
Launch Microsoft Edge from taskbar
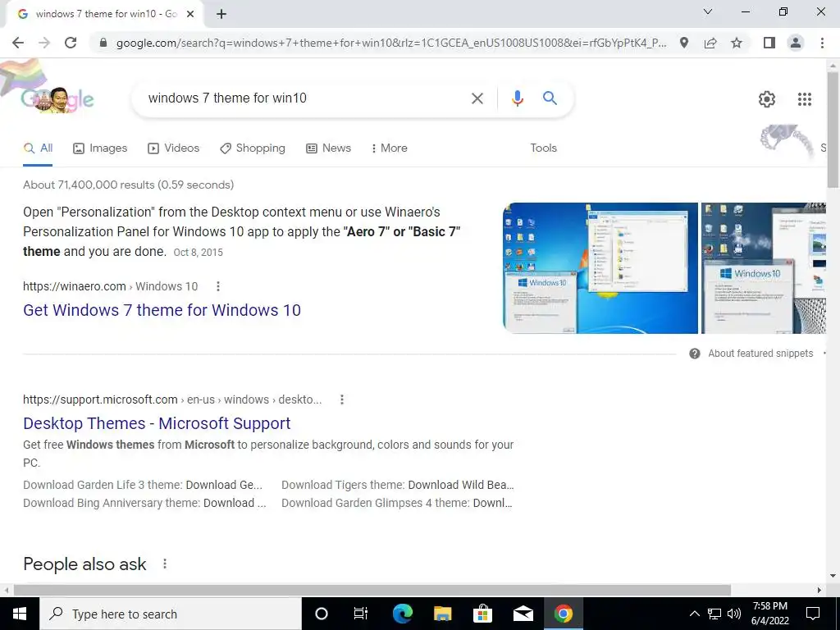click(402, 614)
